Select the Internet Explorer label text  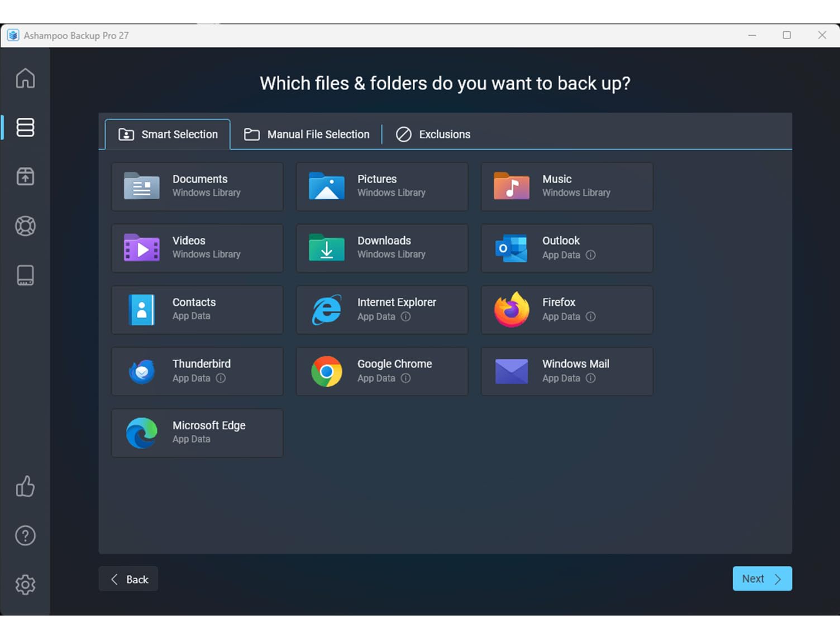click(397, 302)
